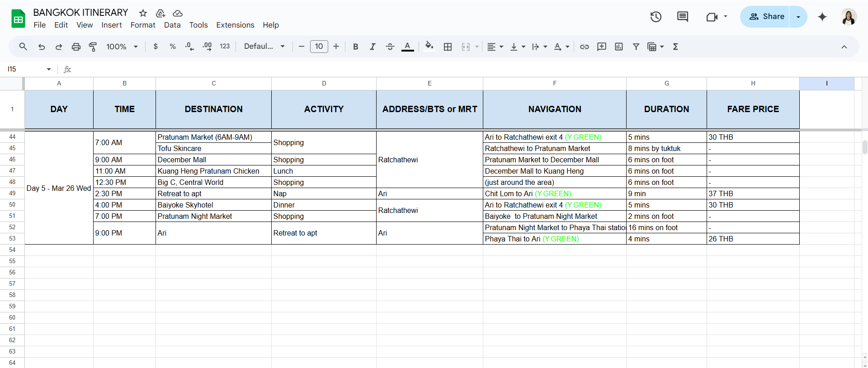868x368 pixels.
Task: Insert a chart
Action: click(619, 47)
